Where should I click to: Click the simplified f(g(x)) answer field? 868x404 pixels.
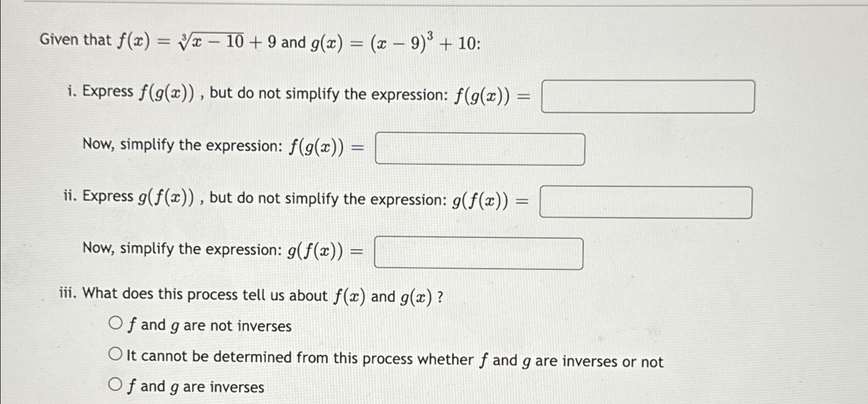tap(480, 149)
